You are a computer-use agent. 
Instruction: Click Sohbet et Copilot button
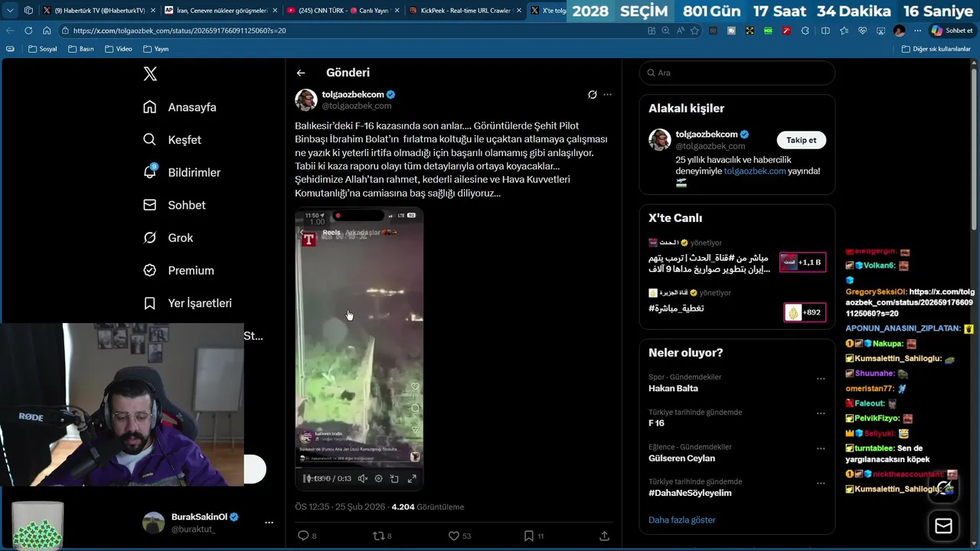coord(952,31)
